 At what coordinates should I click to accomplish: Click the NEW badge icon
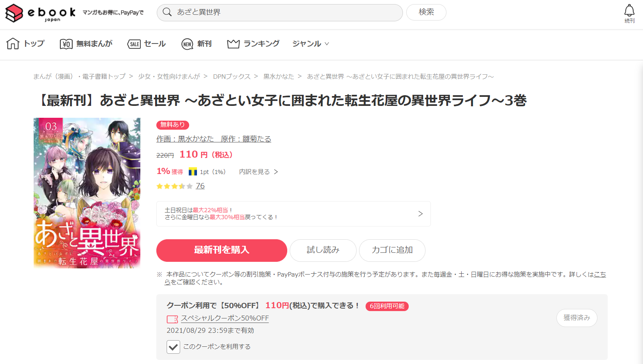coord(187,44)
